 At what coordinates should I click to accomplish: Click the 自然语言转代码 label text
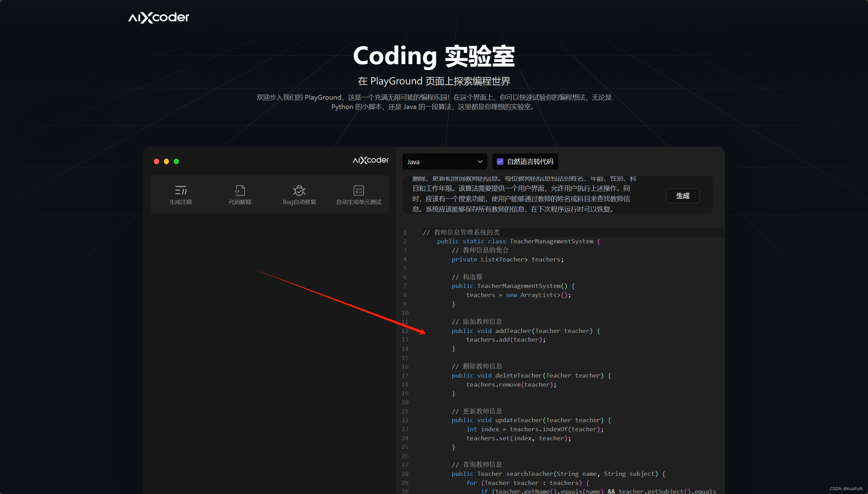pyautogui.click(x=530, y=162)
